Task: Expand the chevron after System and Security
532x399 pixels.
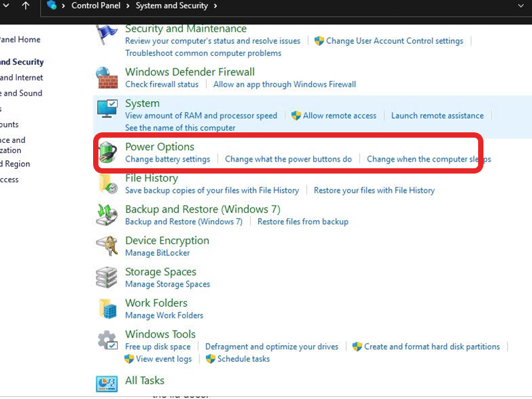Action: (x=215, y=6)
